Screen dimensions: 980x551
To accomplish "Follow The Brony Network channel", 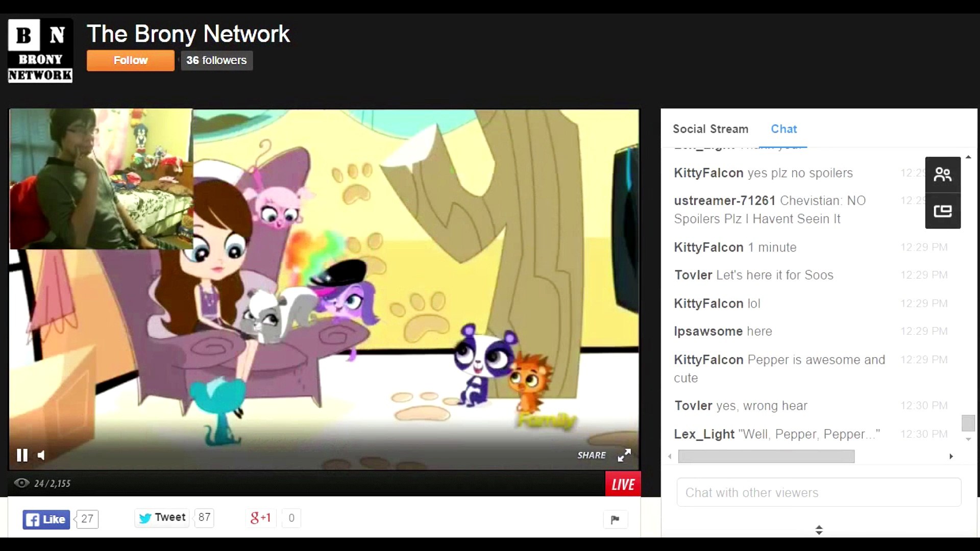I will click(130, 60).
